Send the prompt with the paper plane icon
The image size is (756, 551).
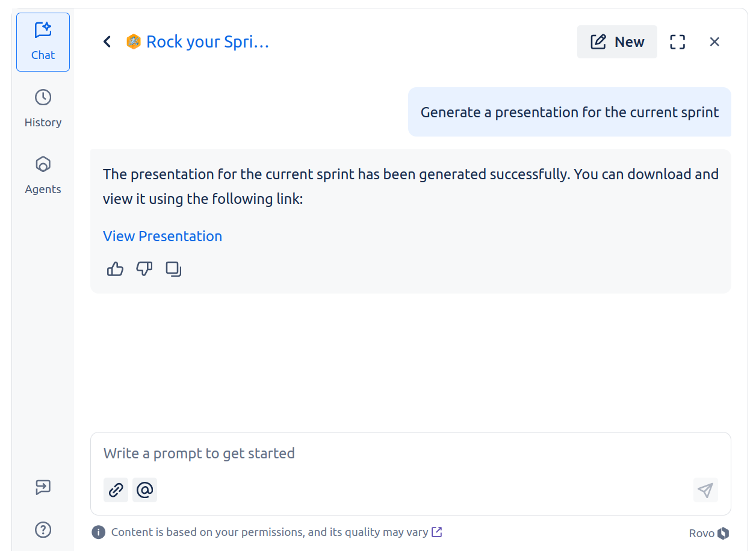click(705, 490)
